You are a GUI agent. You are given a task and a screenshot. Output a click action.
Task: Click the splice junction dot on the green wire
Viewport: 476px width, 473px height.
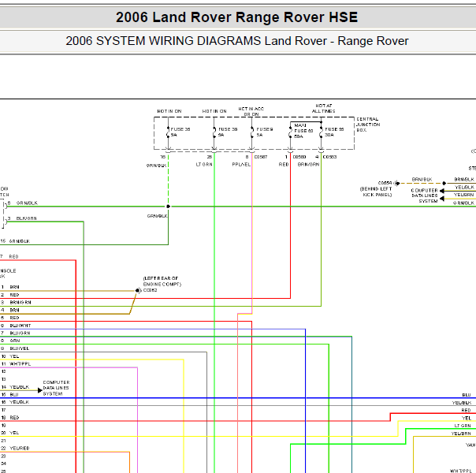(x=169, y=207)
